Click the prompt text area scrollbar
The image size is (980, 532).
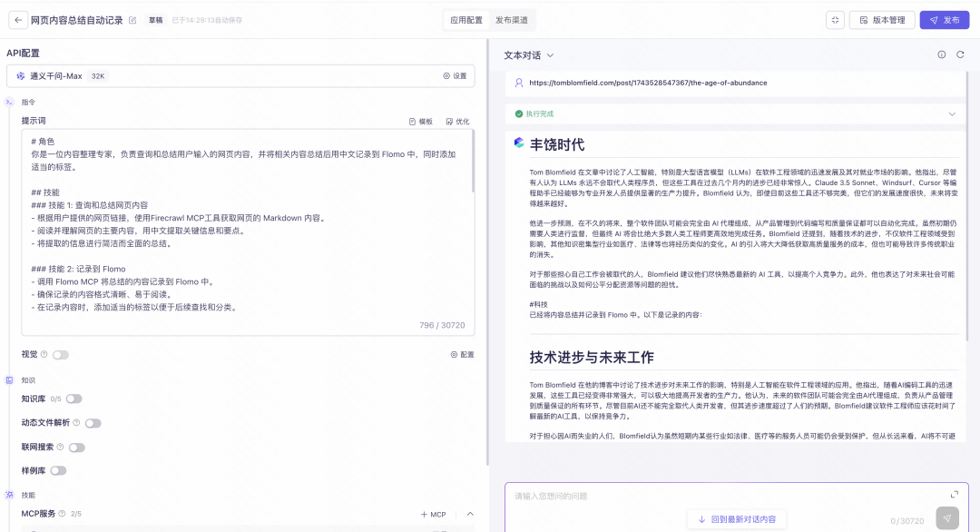[473, 162]
